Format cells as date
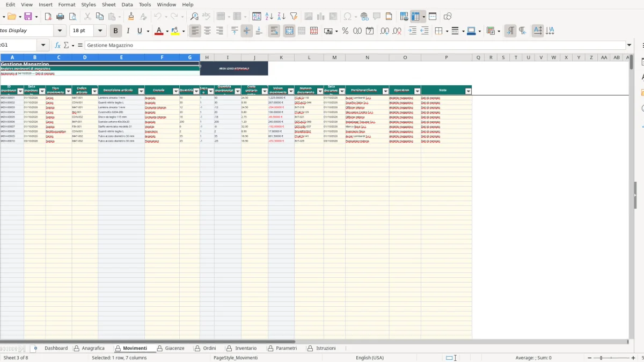 pos(370,31)
